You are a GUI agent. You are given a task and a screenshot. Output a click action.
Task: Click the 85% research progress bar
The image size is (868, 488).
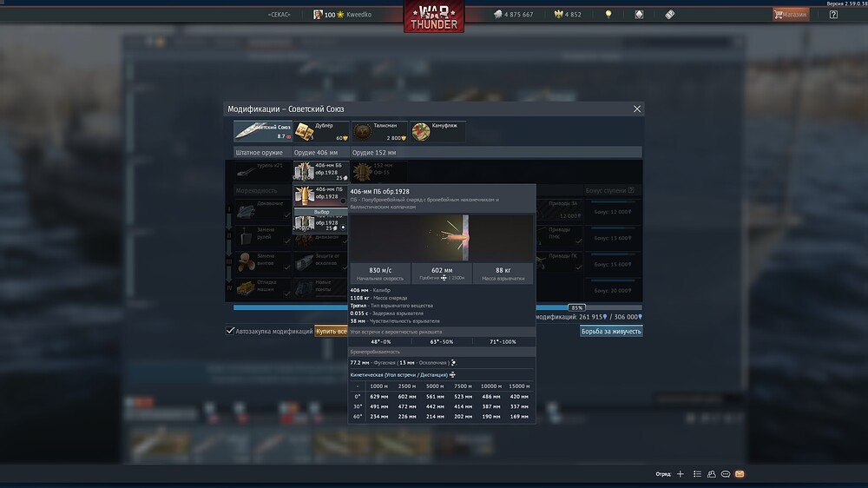click(437, 307)
